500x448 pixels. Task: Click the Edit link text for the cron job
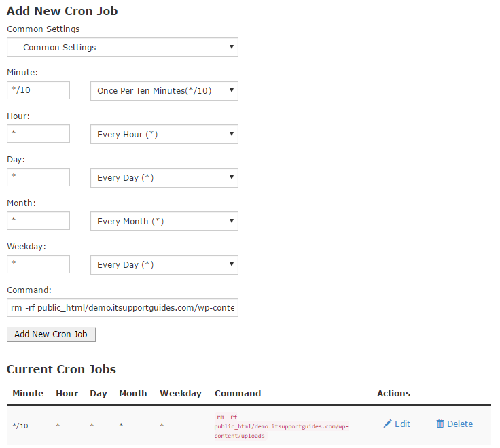click(x=402, y=424)
